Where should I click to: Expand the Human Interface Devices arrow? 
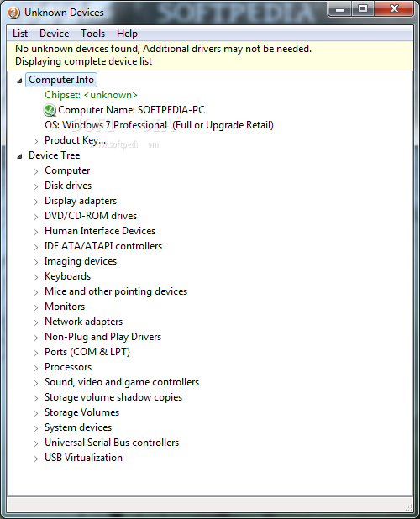(x=35, y=232)
